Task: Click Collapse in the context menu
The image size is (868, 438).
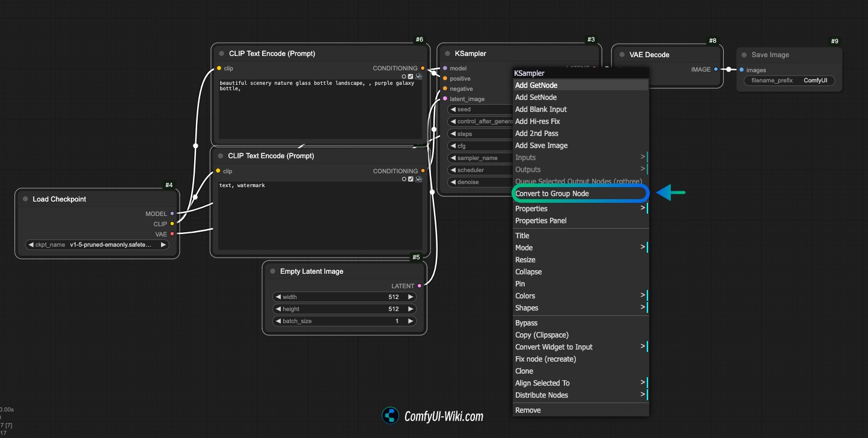Action: coord(581,272)
